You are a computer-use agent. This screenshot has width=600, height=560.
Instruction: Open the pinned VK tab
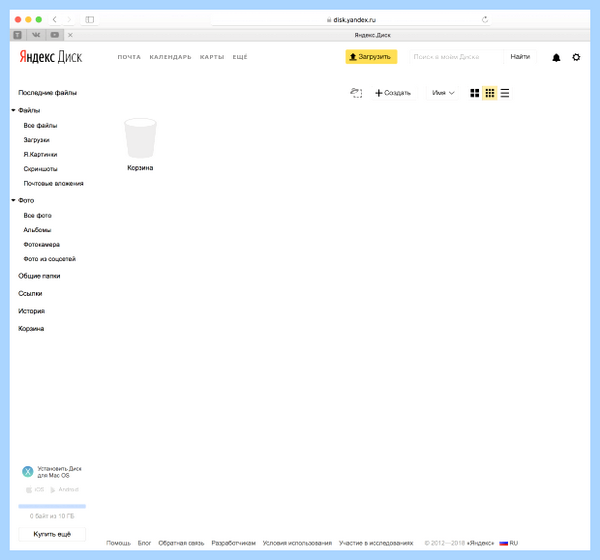pyautogui.click(x=36, y=35)
